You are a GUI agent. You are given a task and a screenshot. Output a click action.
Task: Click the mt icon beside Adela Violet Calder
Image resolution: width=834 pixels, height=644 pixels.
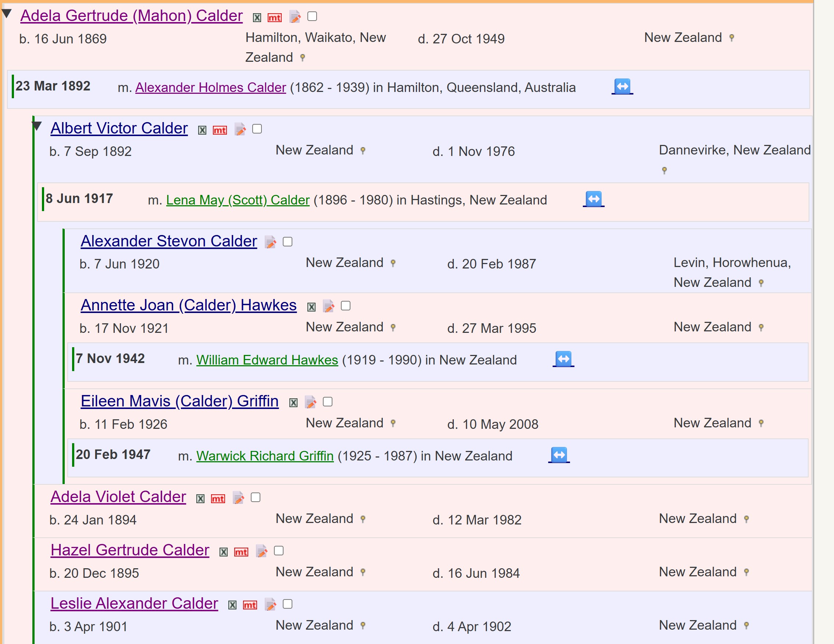tap(218, 499)
